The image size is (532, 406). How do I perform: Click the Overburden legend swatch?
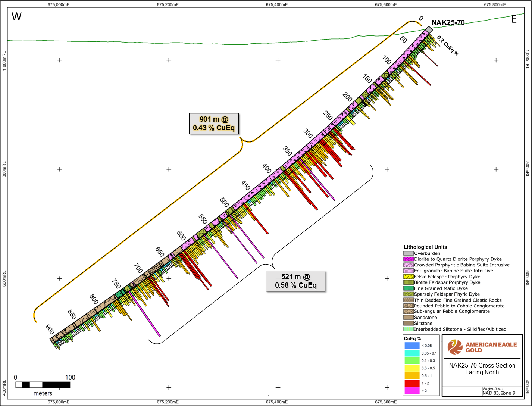(x=409, y=253)
